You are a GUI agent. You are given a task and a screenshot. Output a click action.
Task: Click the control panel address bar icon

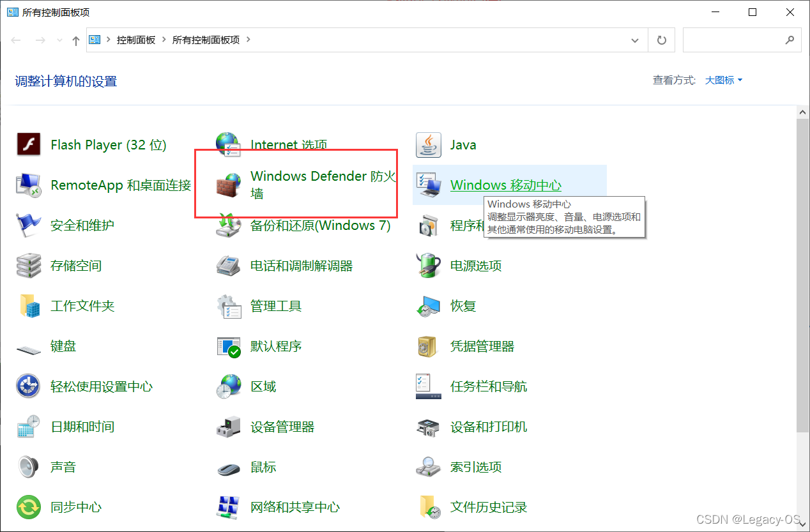pyautogui.click(x=95, y=40)
